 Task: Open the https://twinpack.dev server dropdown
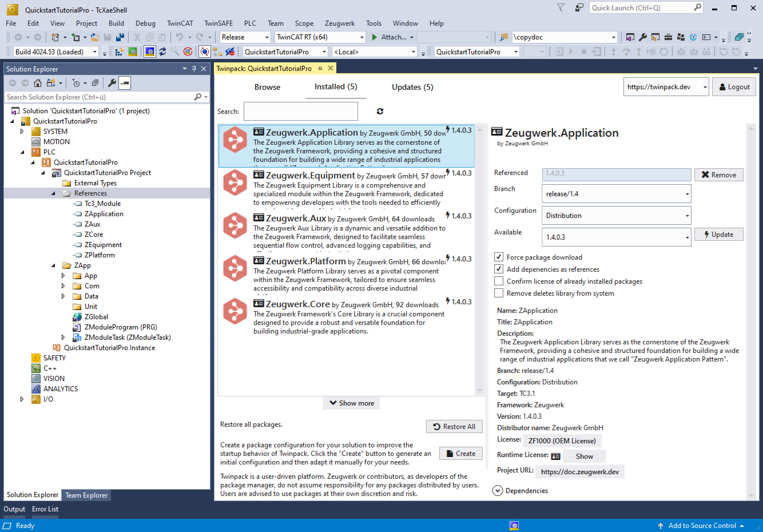point(666,87)
